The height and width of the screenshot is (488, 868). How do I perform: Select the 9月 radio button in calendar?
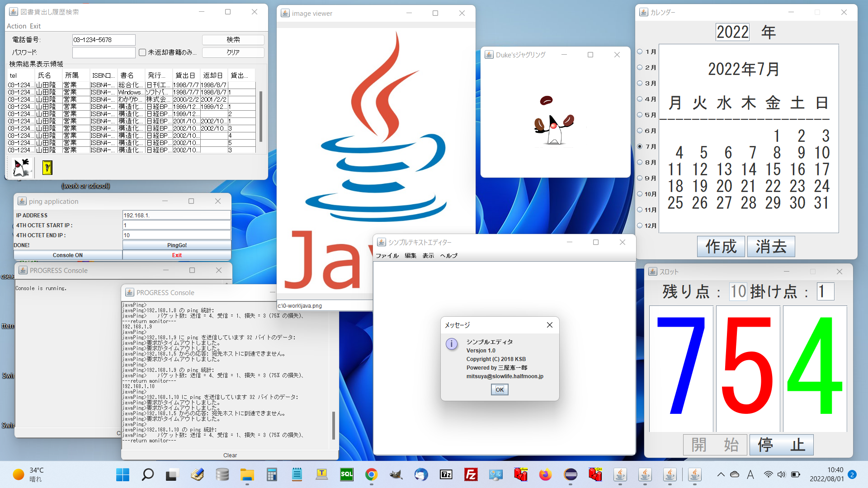coord(640,178)
